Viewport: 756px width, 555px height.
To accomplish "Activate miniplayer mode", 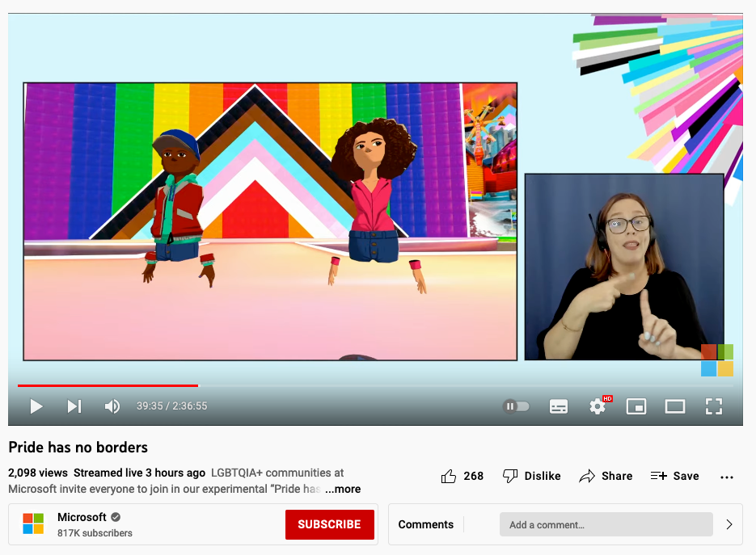I will (x=636, y=406).
